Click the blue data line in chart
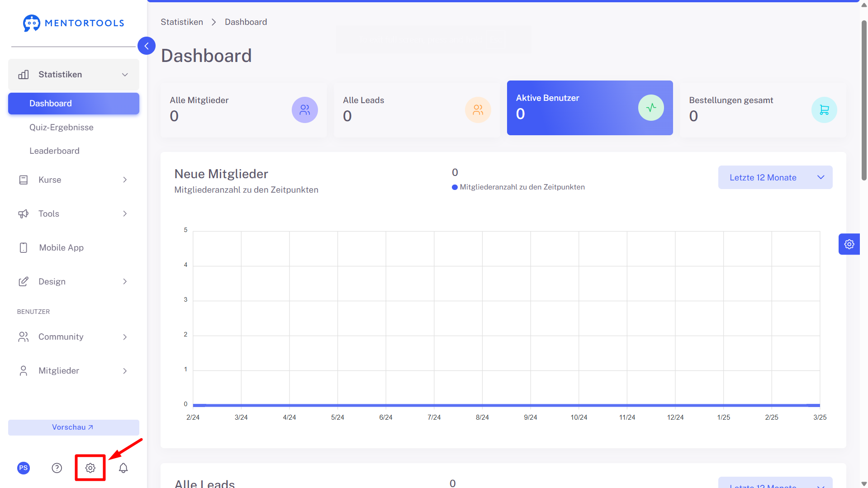 pos(506,405)
